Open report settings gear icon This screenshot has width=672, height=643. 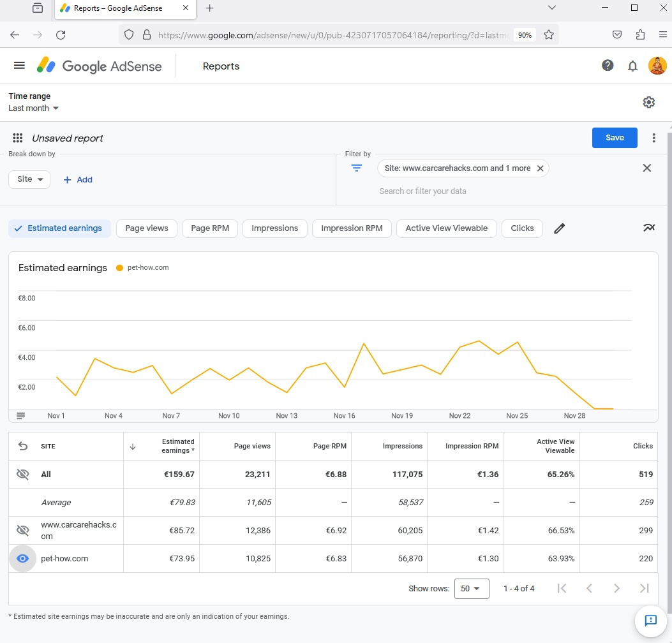pos(648,102)
